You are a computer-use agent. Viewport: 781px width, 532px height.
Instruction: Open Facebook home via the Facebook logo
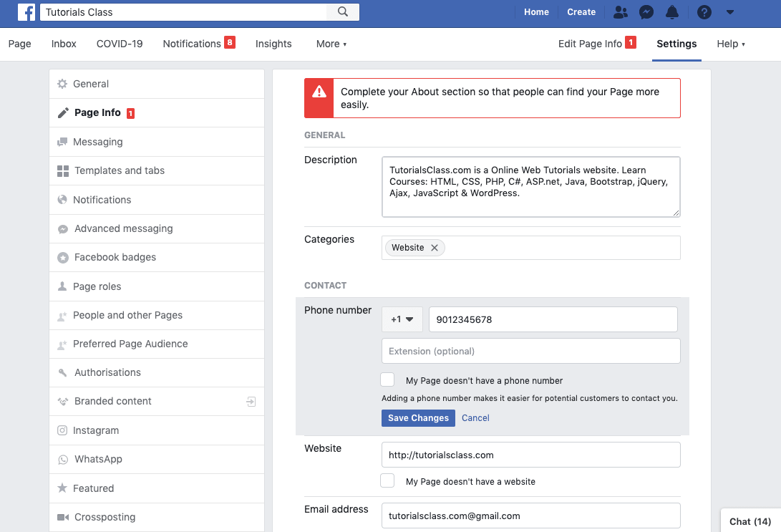coord(26,11)
